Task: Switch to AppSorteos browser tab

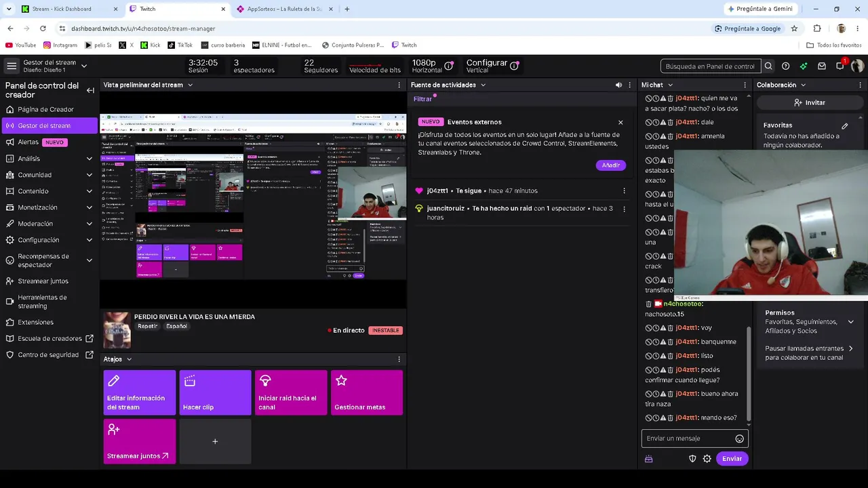Action: click(283, 9)
